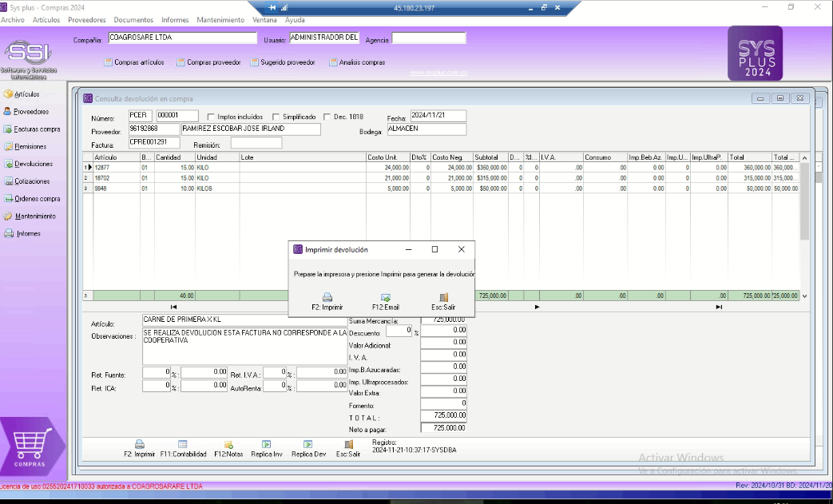The image size is (833, 504).
Task: Jump to the first record in the grid
Action: click(173, 307)
